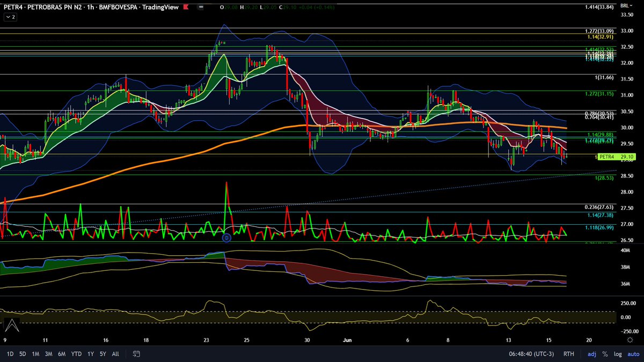Image resolution: width=644 pixels, height=362 pixels.
Task: Select the yellow 1.14(32.91) Fibonacci label
Action: click(x=602, y=38)
